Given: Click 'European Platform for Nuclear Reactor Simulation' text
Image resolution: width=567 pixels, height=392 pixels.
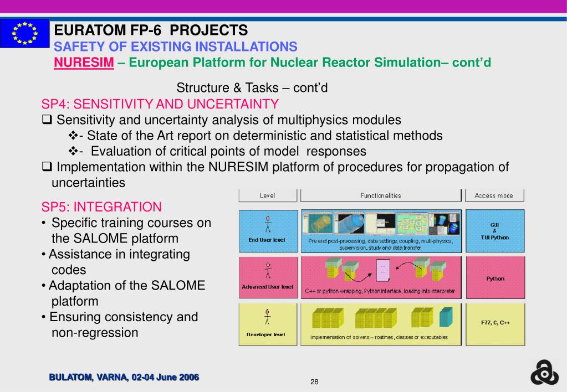Looking at the screenshot, I should click(x=285, y=63).
